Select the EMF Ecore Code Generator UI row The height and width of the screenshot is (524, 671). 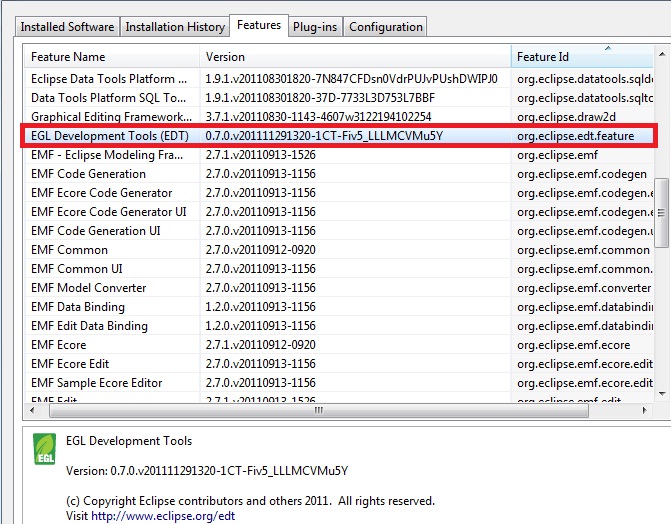click(x=339, y=212)
